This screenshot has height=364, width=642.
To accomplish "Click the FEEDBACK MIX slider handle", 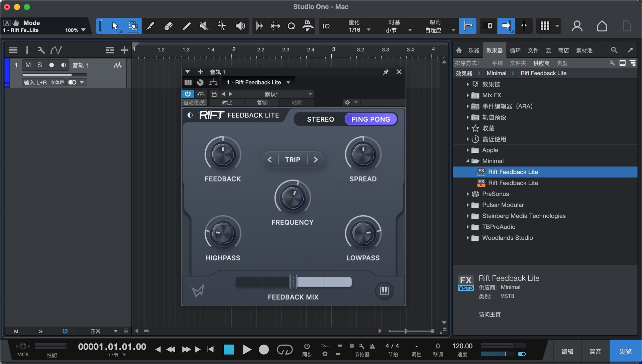I will (x=293, y=282).
